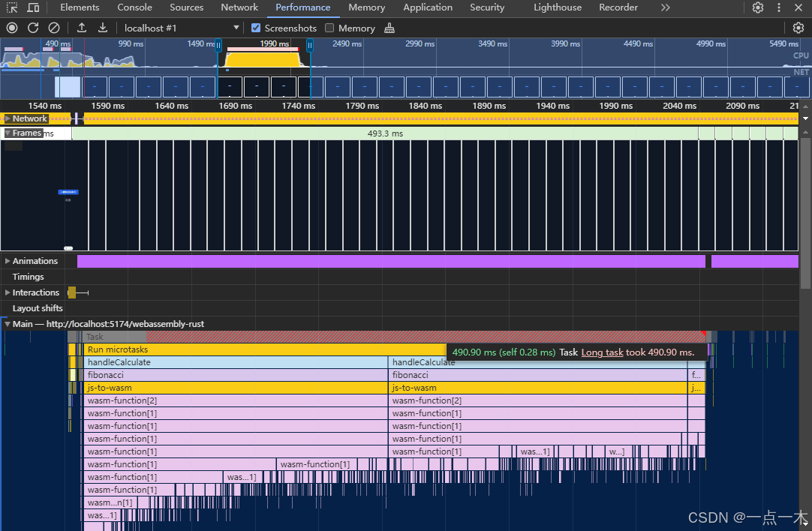The width and height of the screenshot is (812, 531).
Task: Select the 493.3 ms frame bar
Action: click(385, 133)
